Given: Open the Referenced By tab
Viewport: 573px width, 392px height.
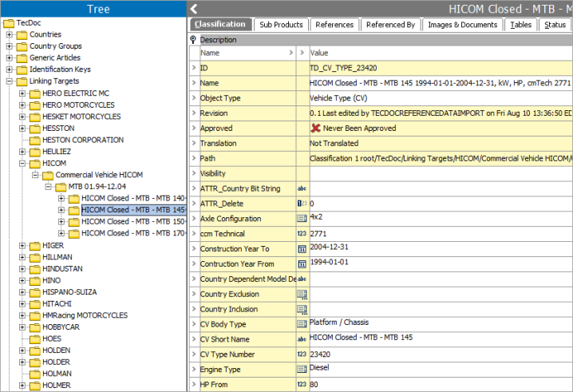Looking at the screenshot, I should pyautogui.click(x=391, y=25).
